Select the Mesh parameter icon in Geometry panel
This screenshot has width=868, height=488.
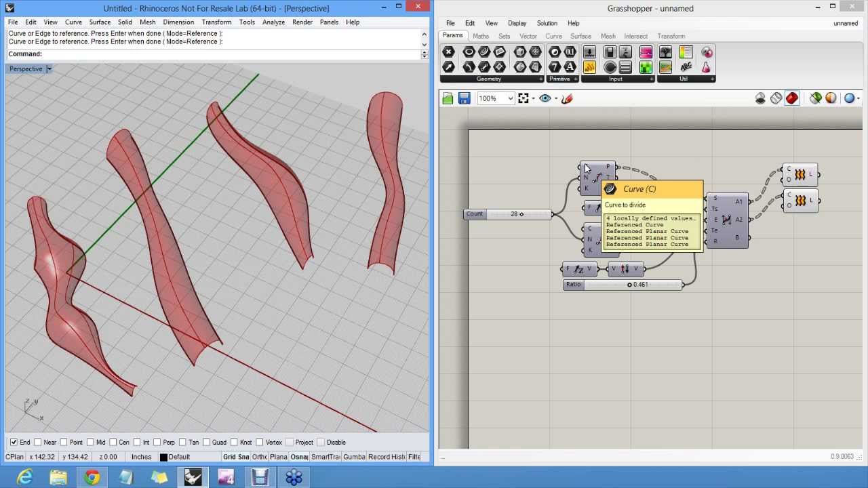pyautogui.click(x=535, y=52)
